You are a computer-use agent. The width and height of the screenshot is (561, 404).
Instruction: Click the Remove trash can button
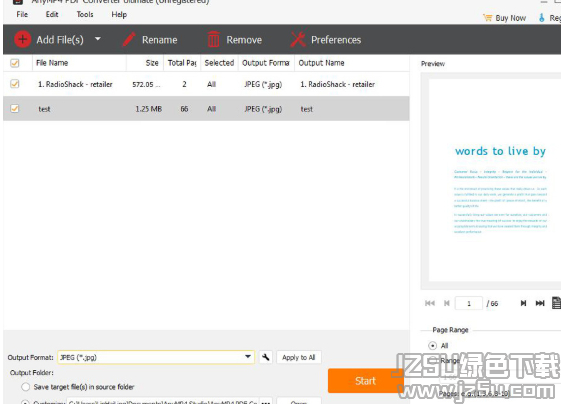tap(234, 39)
